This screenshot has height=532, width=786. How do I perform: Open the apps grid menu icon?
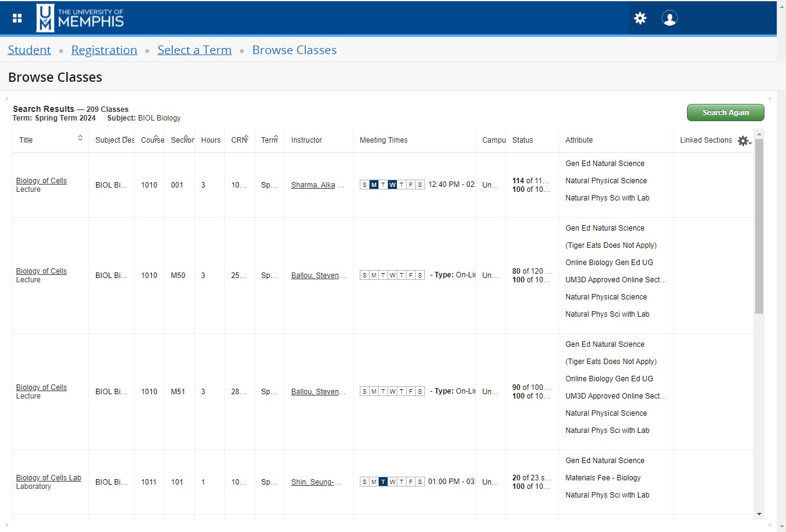[17, 18]
